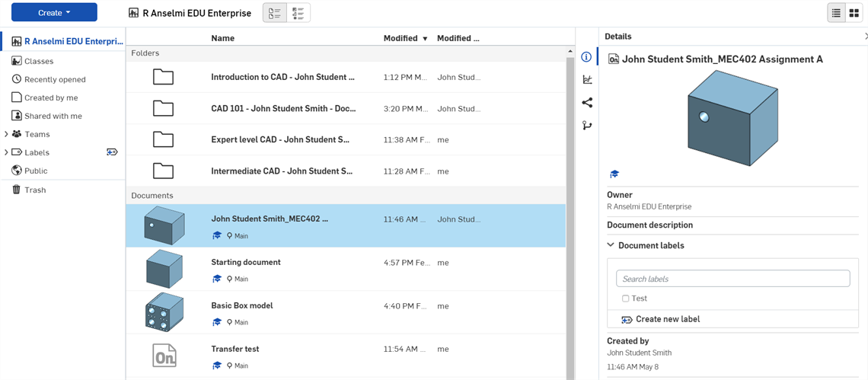Image resolution: width=868 pixels, height=380 pixels.
Task: Click Transfer test Onshape document icon
Action: [x=164, y=355]
